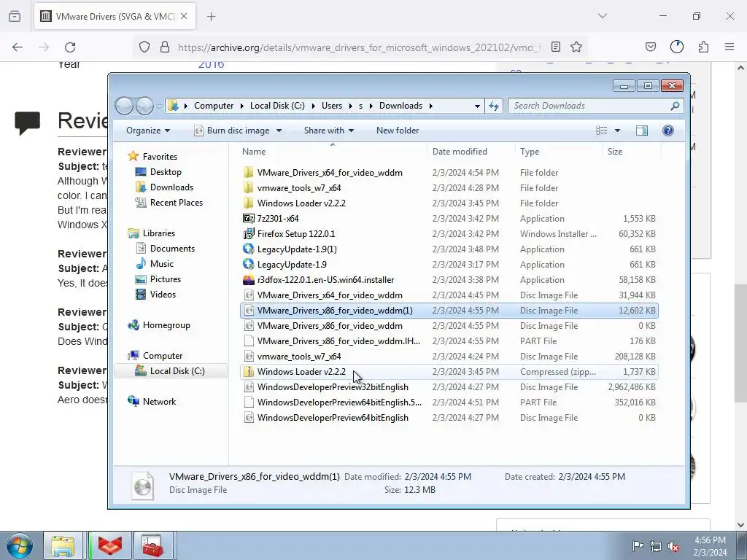Sort by the Type column header

tap(558, 152)
